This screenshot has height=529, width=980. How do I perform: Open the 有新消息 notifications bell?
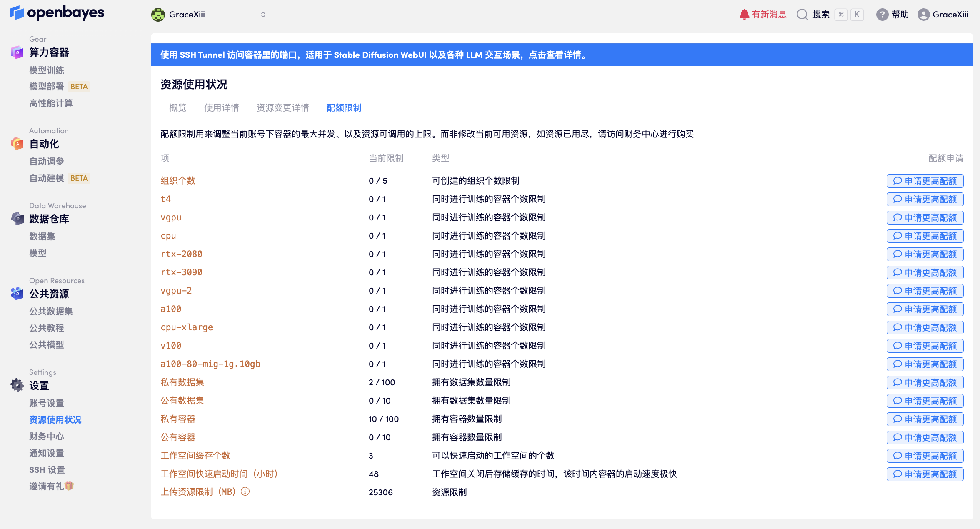[x=744, y=15]
